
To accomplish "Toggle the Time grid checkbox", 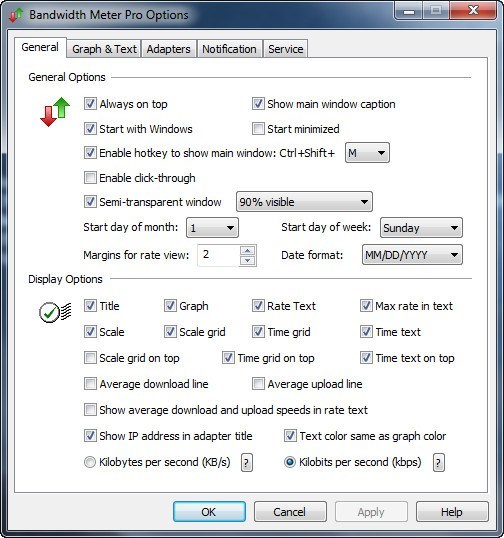I will pos(258,332).
